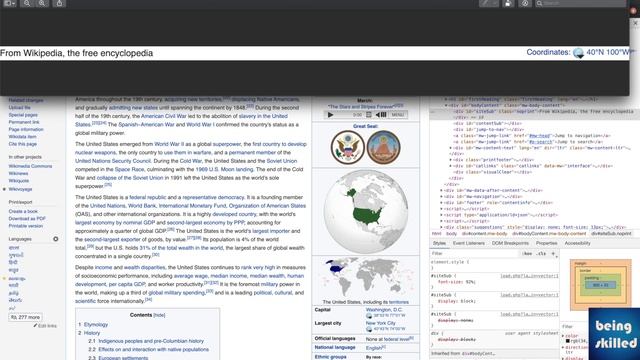Screen dimensions: 640x360
Task: Expand the color computed property
Action: (564, 336)
